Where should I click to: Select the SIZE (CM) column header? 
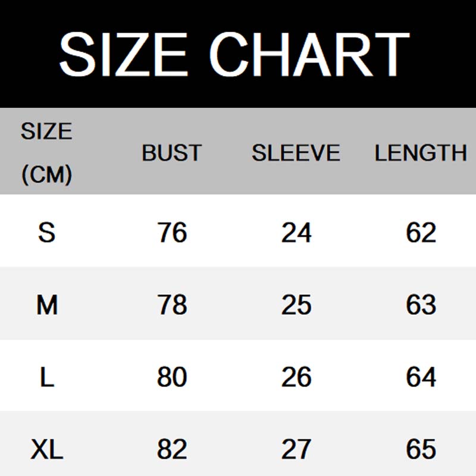(46, 153)
